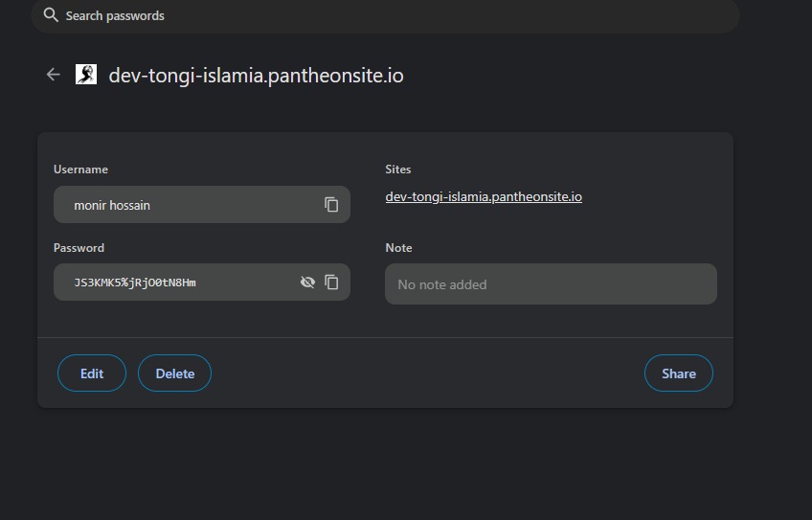
Task: Copy the username monir hossain
Action: pos(331,205)
